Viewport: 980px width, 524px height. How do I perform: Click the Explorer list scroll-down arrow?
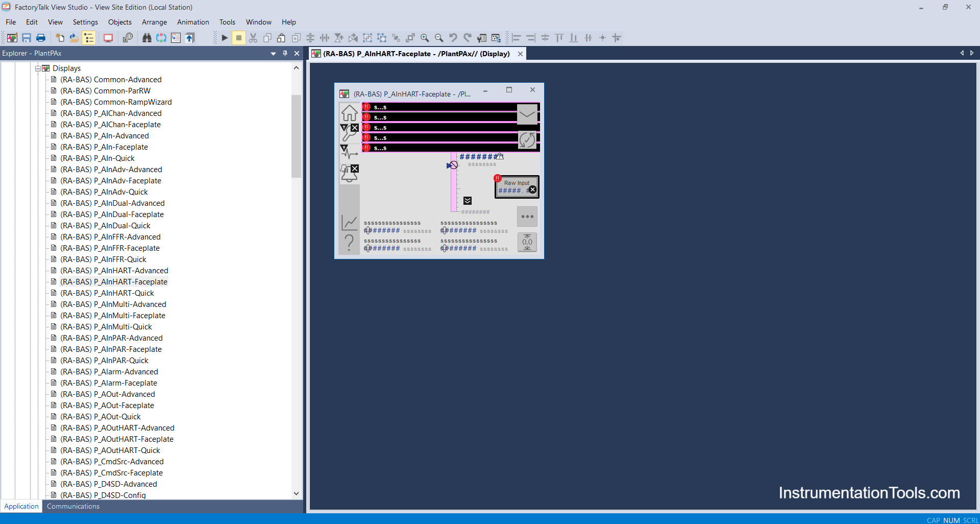pos(296,494)
